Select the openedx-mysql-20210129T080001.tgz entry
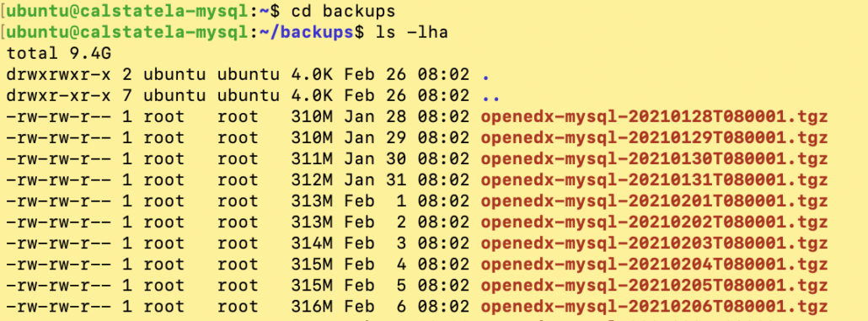 pyautogui.click(x=654, y=138)
